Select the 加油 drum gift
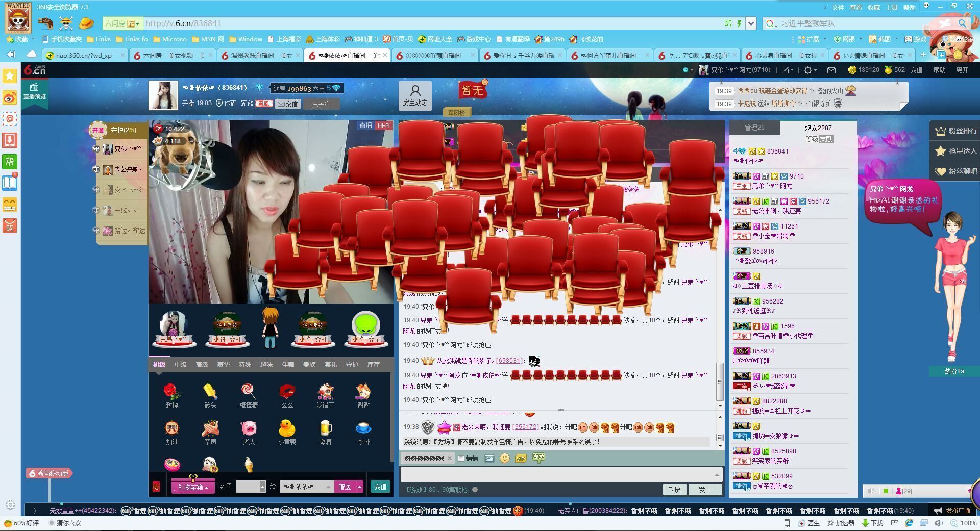This screenshot has height=531, width=980. tap(172, 432)
